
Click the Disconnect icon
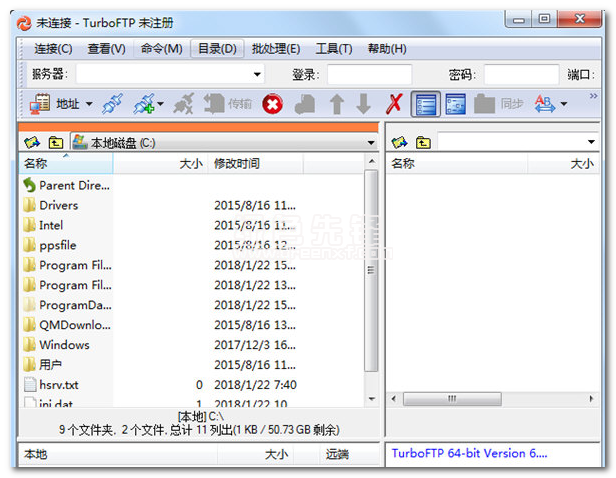pyautogui.click(x=183, y=104)
